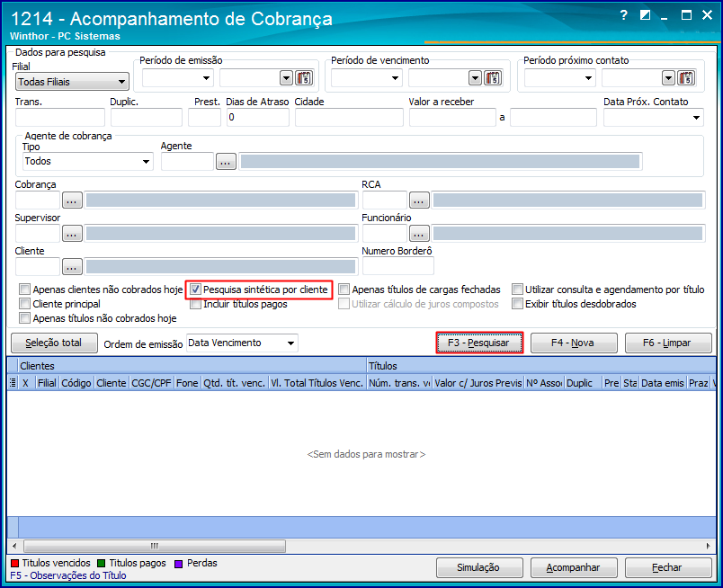Open Ordem de emissão Data Vencimento dropdown
The width and height of the screenshot is (723, 588).
point(242,343)
